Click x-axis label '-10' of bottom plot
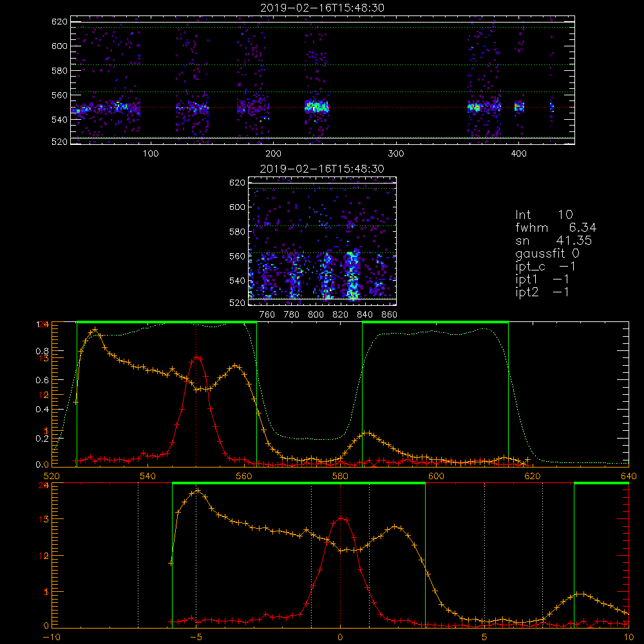Viewport: 644px width, 644px height. (52, 637)
